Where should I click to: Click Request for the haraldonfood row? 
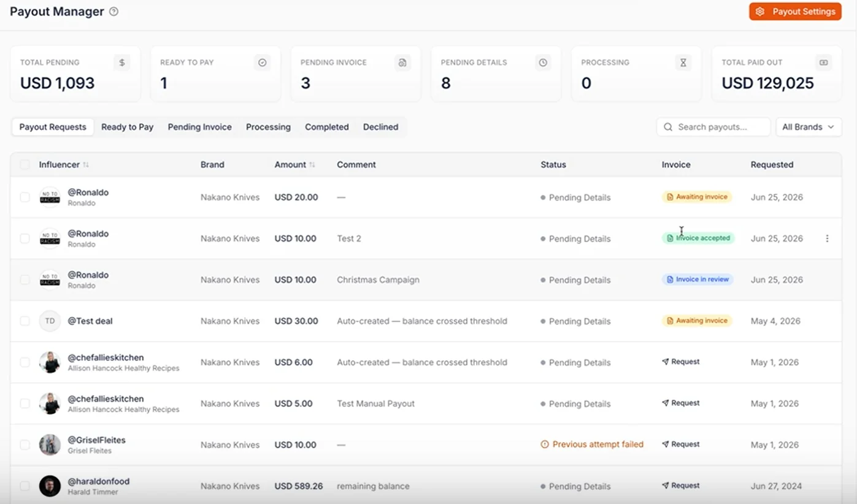681,485
